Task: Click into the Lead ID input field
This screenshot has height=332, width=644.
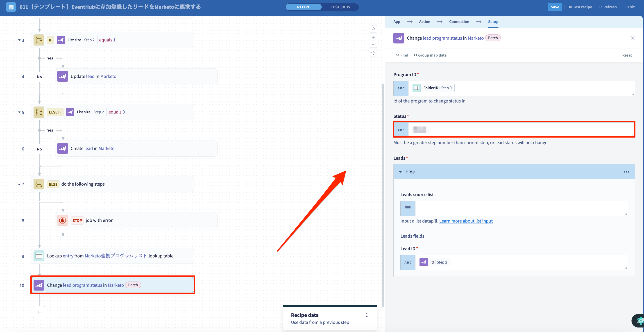Action: [521, 262]
